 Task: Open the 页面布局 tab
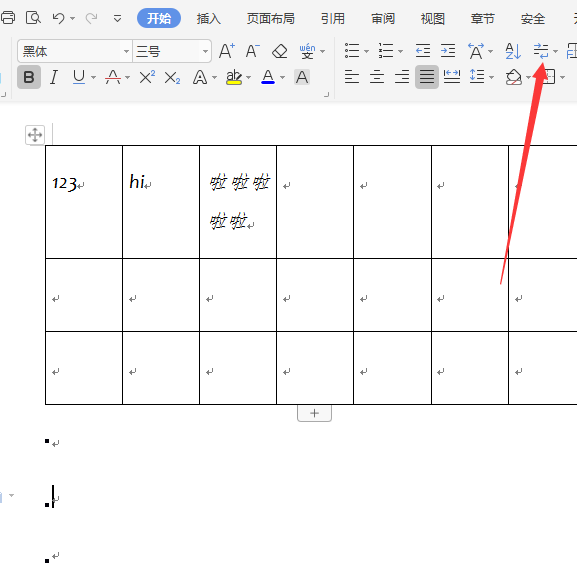coord(270,18)
